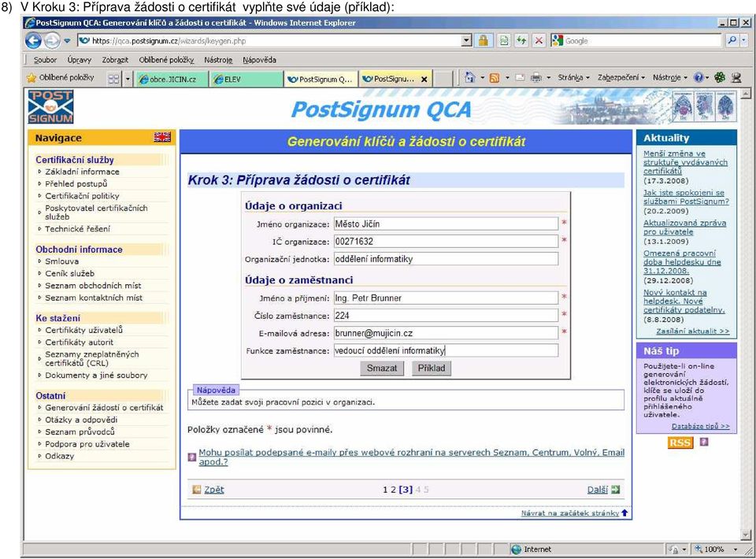Click the Smazat button
The image size is (756, 559).
382,368
